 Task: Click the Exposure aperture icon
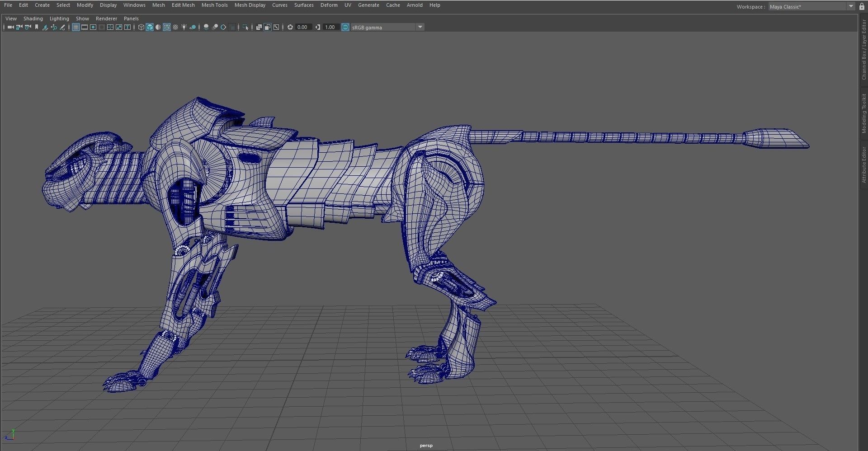[x=290, y=27]
